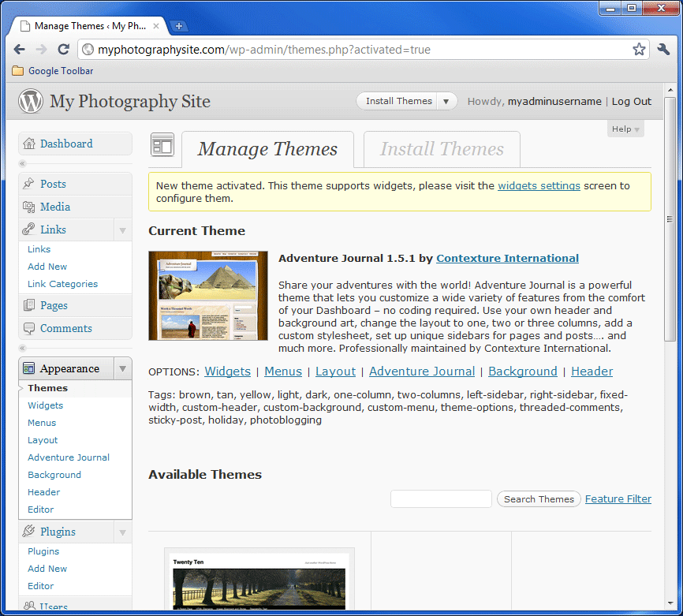683x616 pixels.
Task: Focus the theme search text field
Action: click(x=441, y=498)
